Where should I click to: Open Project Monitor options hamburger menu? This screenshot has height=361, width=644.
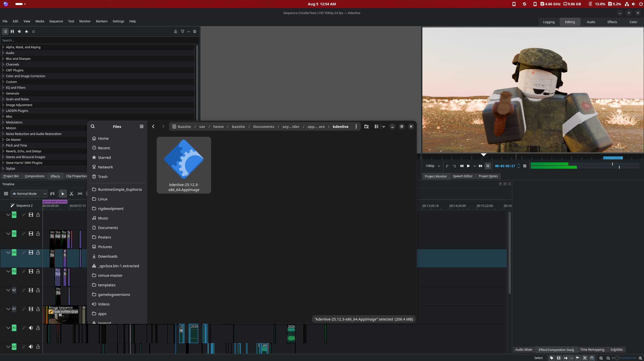point(525,166)
